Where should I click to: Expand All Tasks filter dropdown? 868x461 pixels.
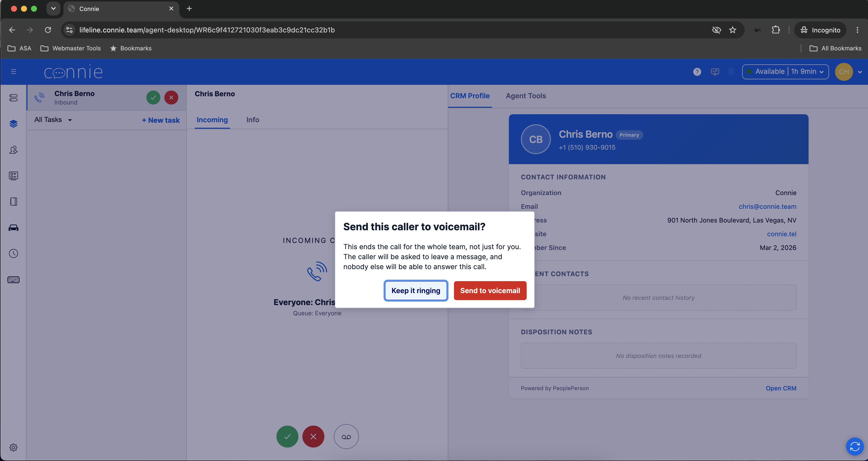tap(53, 120)
